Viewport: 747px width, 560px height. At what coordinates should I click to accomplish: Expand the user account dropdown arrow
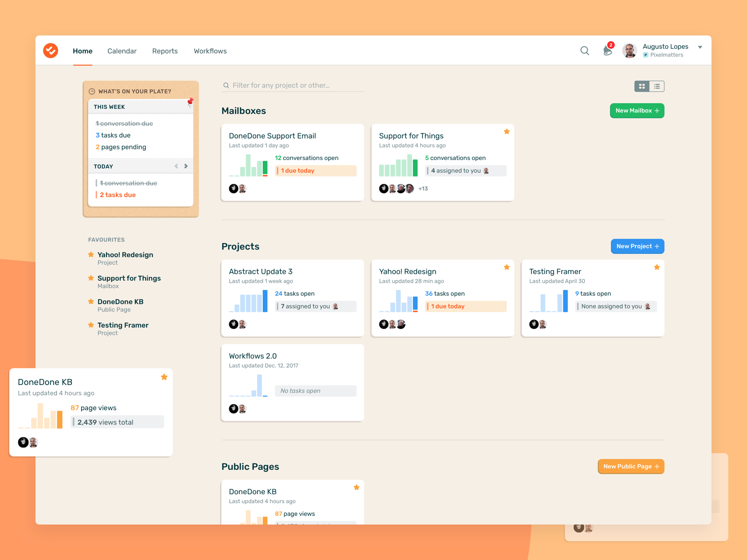pyautogui.click(x=700, y=47)
